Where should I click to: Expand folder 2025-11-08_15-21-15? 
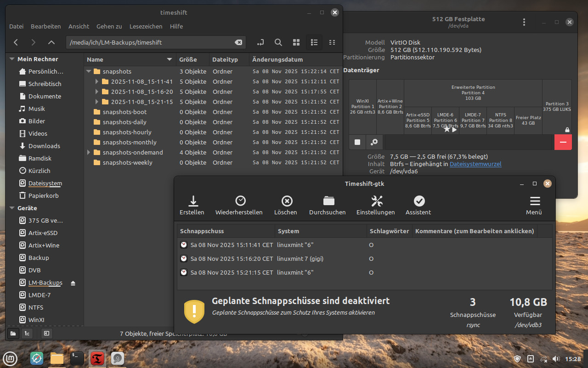97,102
